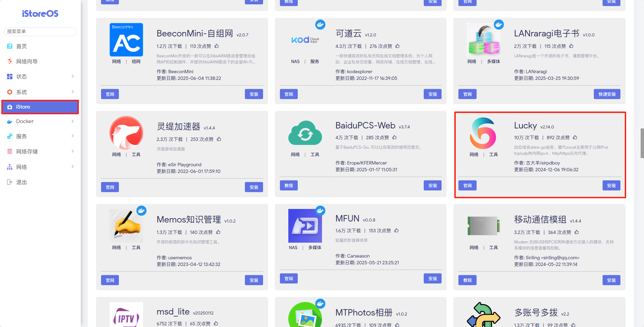Click 组网 tag under BeeconMini
Viewport: 644px width, 327px height.
136,61
